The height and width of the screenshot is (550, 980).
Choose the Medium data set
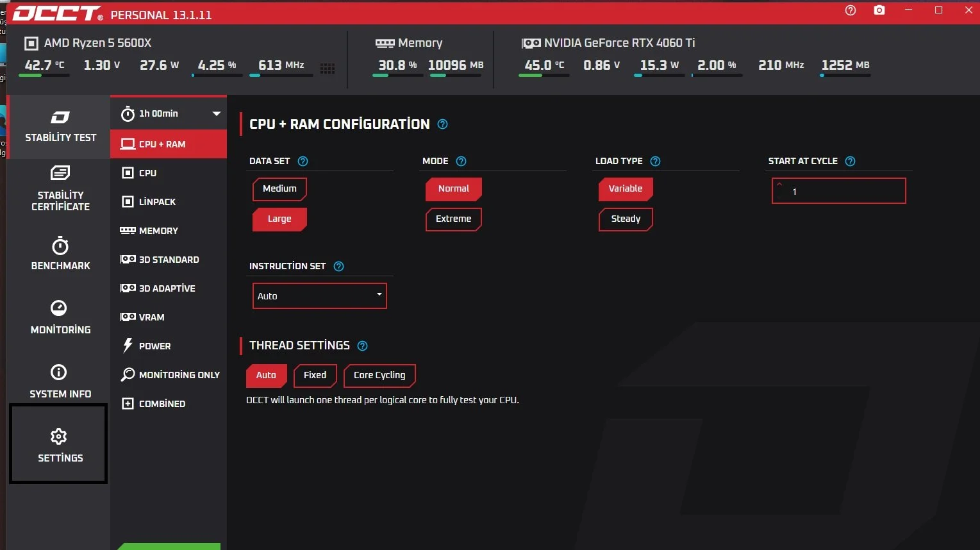(279, 189)
